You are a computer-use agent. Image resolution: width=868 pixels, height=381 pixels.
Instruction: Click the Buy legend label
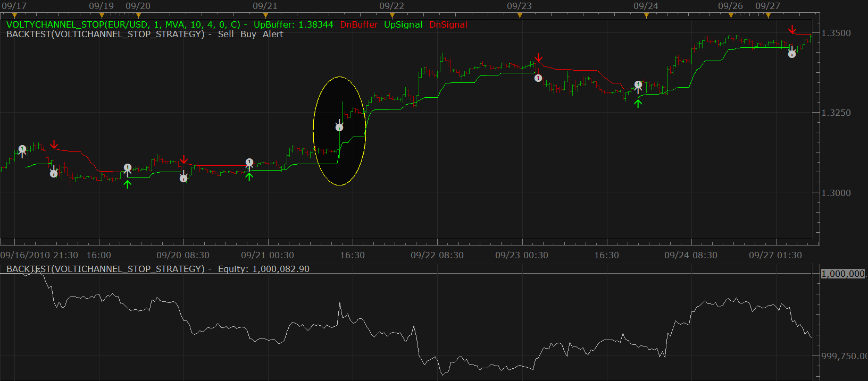click(x=248, y=34)
